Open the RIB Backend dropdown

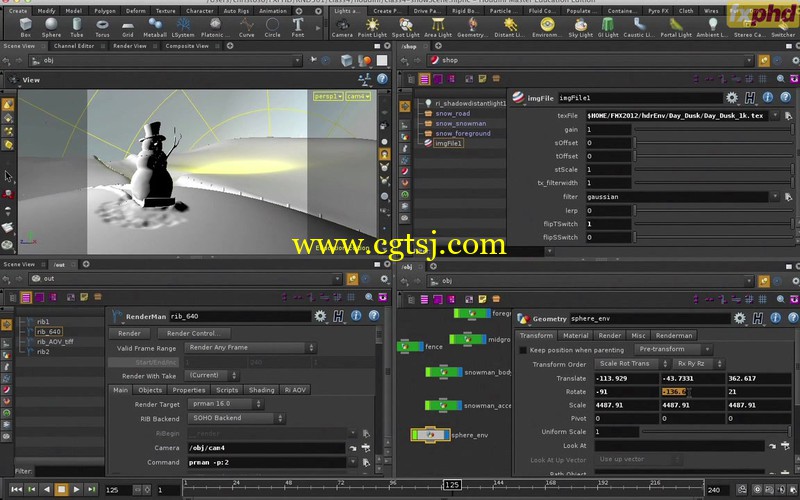pos(236,418)
